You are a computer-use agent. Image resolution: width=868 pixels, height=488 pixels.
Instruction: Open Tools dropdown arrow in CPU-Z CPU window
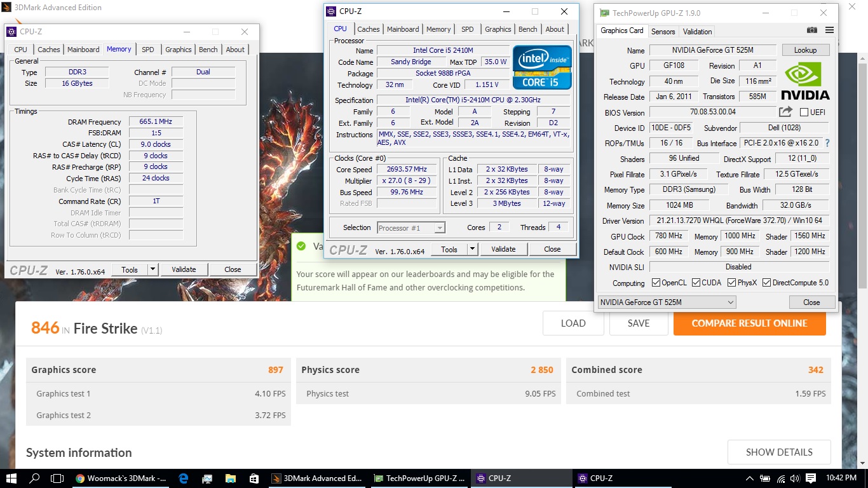click(472, 249)
